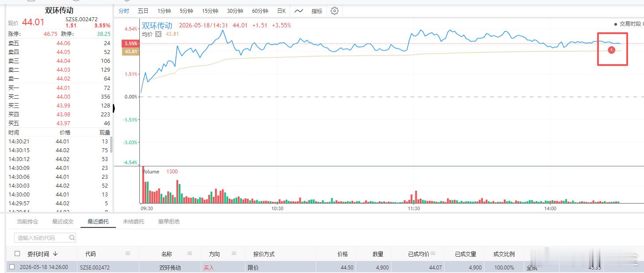Viewport: 644px width, 273px height.
Task: Remove the 均价 average price indicator
Action: (158, 34)
